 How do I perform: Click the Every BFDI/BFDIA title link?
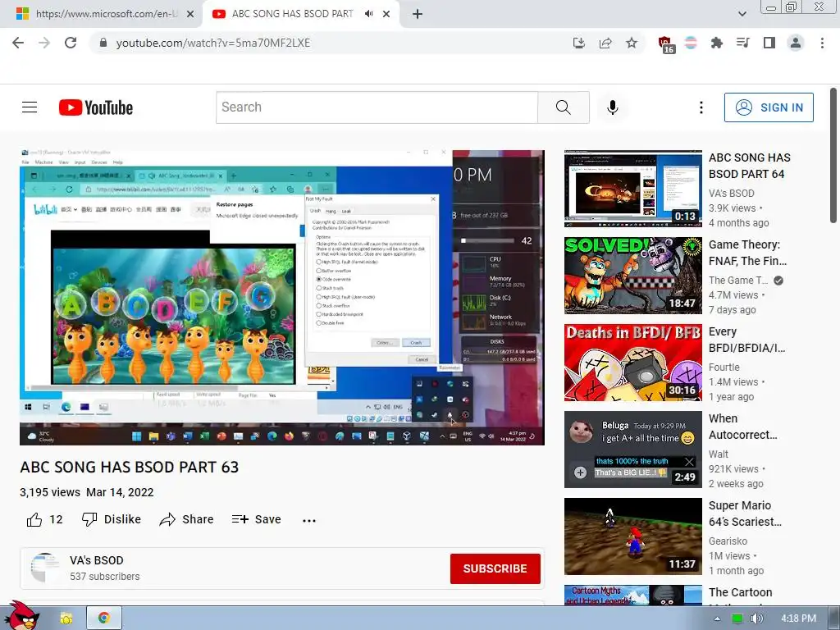point(746,340)
